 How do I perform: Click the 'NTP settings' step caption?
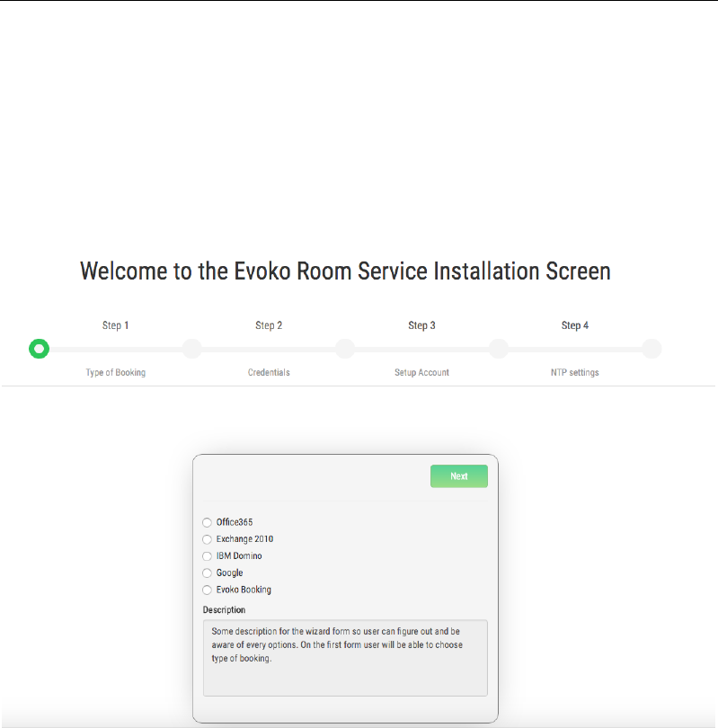574,372
